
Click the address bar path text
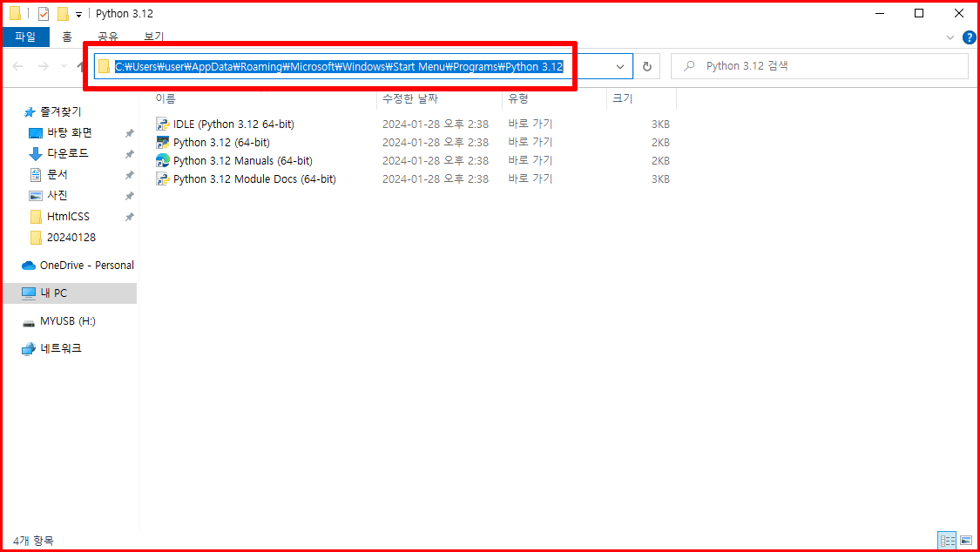coord(339,67)
